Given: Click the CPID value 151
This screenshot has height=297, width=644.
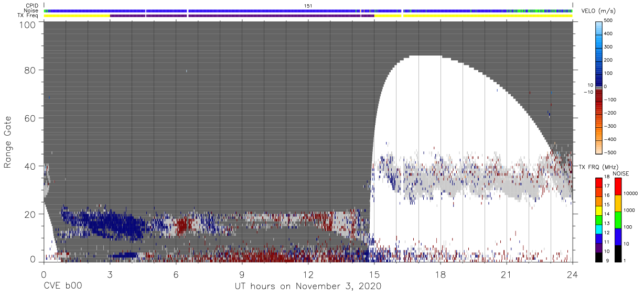Looking at the screenshot, I should pos(308,6).
